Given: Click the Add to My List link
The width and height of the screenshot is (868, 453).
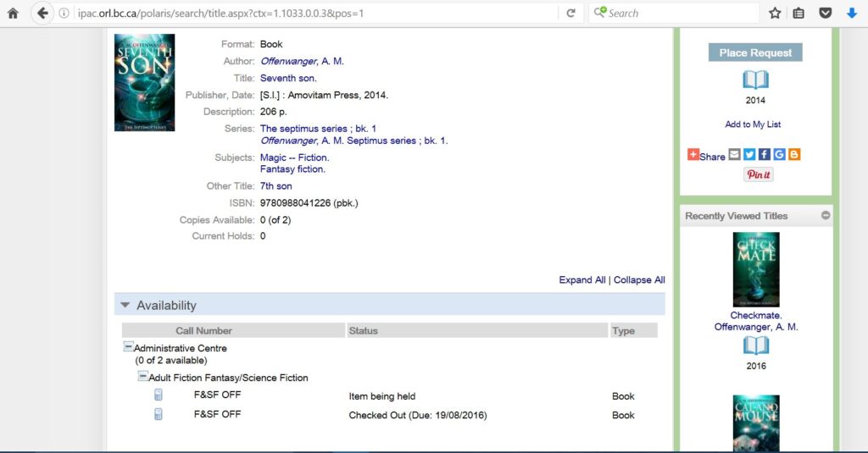Looking at the screenshot, I should tap(753, 124).
